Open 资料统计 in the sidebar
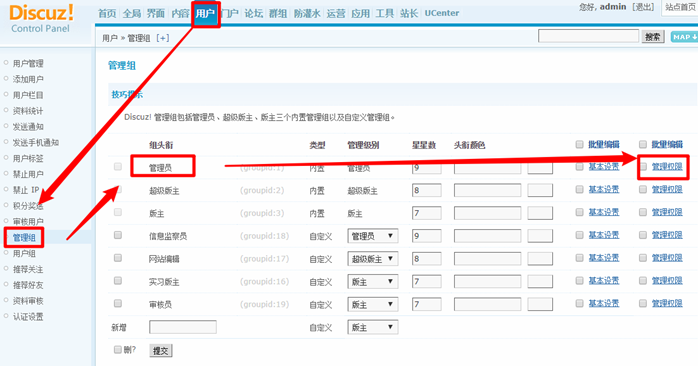Viewport: 699px width, 367px height. pos(28,111)
